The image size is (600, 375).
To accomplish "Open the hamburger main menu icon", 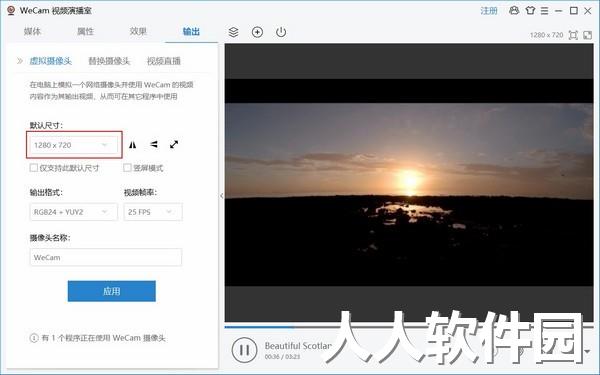I will click(545, 11).
